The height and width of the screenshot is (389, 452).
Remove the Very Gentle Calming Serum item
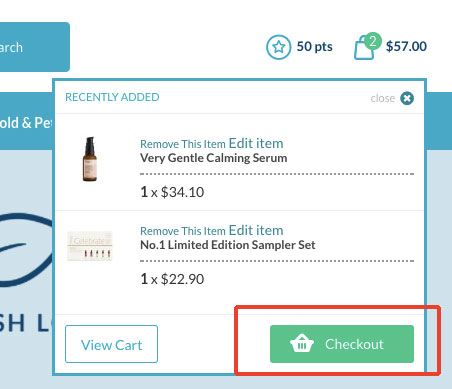pos(183,144)
